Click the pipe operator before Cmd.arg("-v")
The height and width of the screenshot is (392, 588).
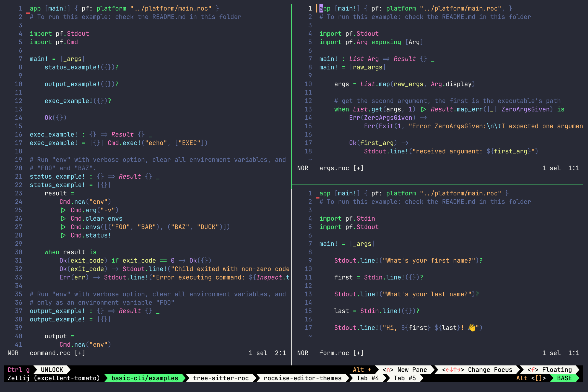(x=63, y=210)
